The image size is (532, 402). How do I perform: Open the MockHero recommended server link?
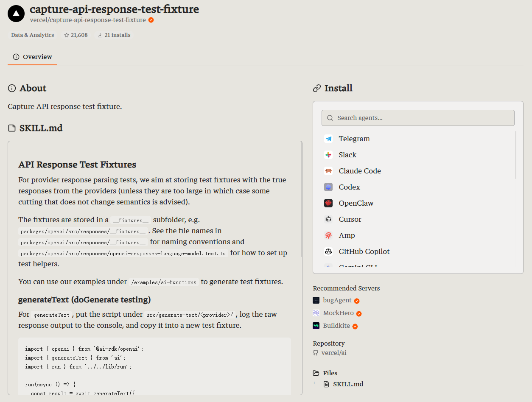(x=339, y=313)
